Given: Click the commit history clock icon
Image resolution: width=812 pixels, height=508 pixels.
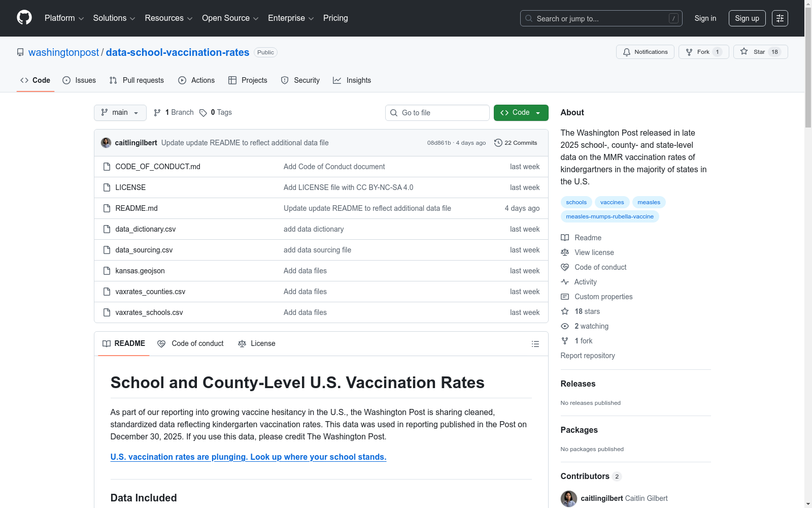Looking at the screenshot, I should pyautogui.click(x=498, y=143).
